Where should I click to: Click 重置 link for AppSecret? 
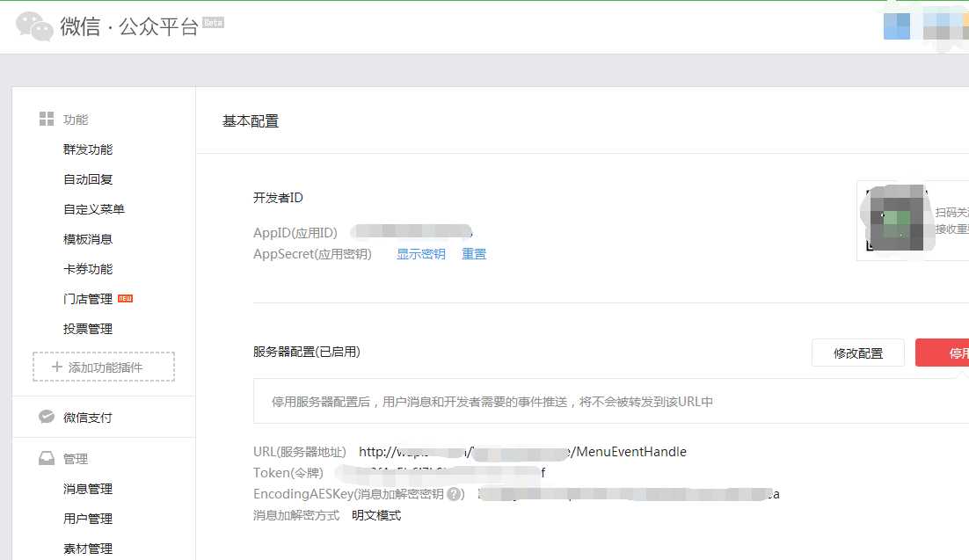click(x=474, y=254)
